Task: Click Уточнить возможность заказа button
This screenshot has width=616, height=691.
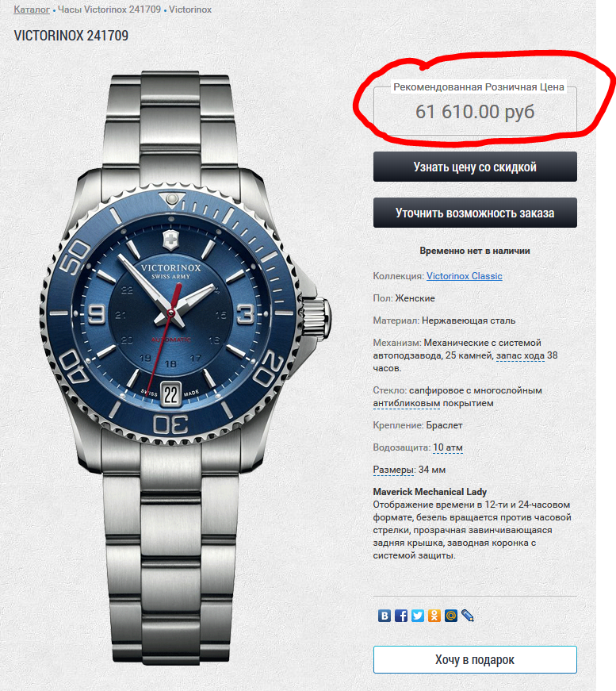Action: (475, 213)
